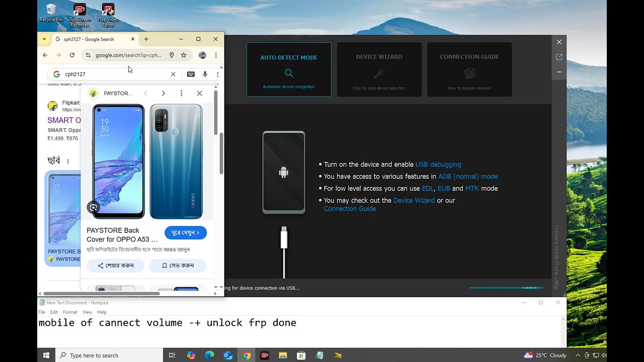Click the সেভ করুন save button
Image resolution: width=644 pixels, height=362 pixels.
click(178, 265)
